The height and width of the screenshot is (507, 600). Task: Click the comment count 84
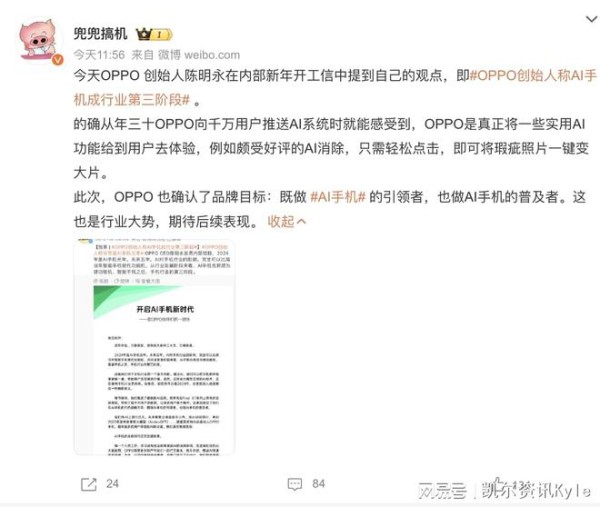(x=318, y=484)
